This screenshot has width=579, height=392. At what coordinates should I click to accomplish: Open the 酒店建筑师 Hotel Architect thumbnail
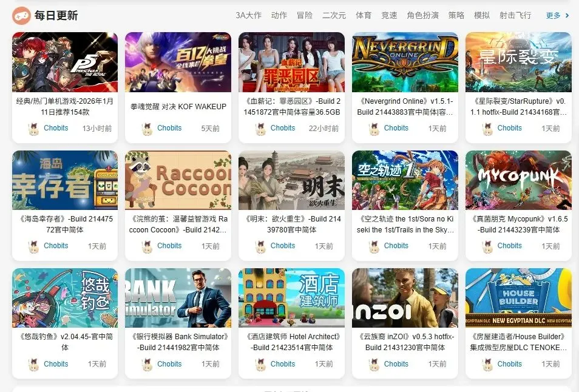[x=291, y=298]
